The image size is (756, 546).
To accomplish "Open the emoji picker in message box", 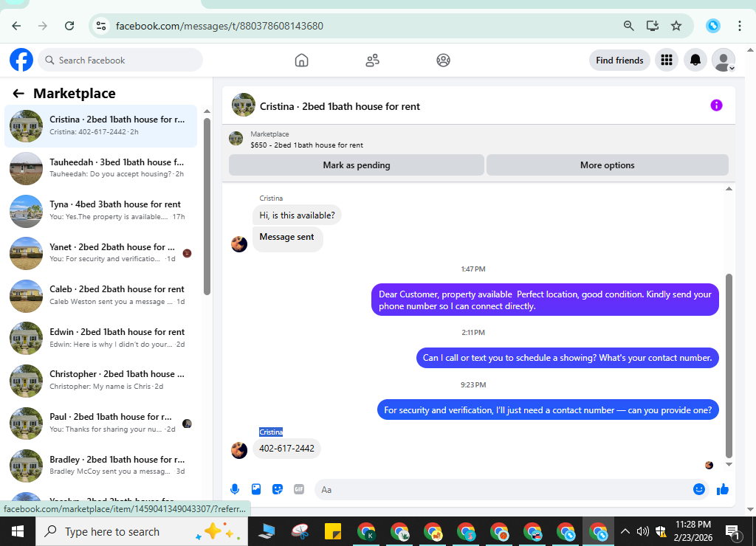I will click(x=698, y=489).
